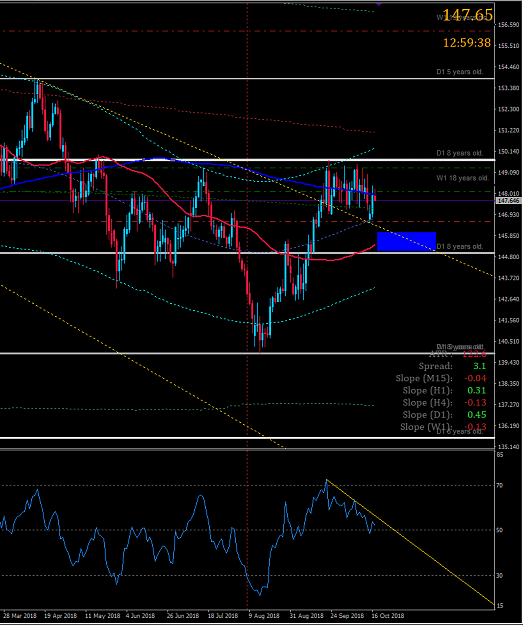This screenshot has width=523, height=625.
Task: Click the 28 Mar 2018 date label
Action: [x=20, y=616]
